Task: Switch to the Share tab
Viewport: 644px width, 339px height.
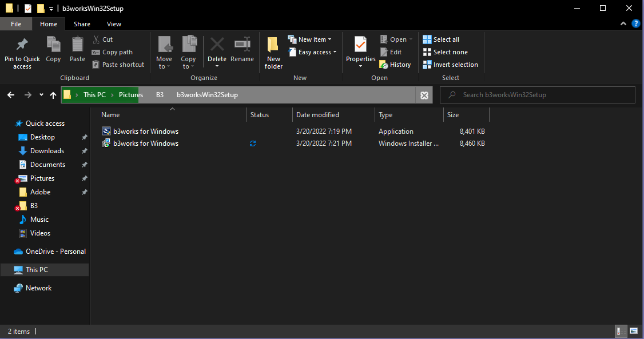Action: coord(82,24)
